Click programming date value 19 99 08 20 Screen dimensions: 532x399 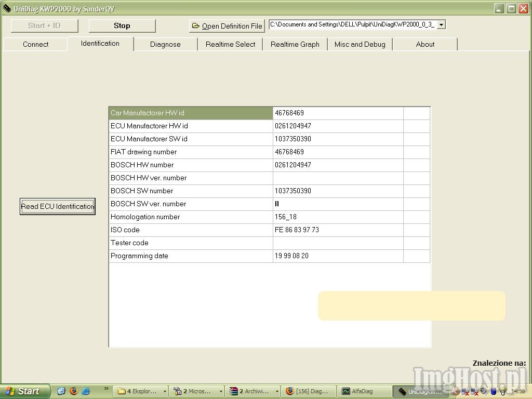[292, 256]
